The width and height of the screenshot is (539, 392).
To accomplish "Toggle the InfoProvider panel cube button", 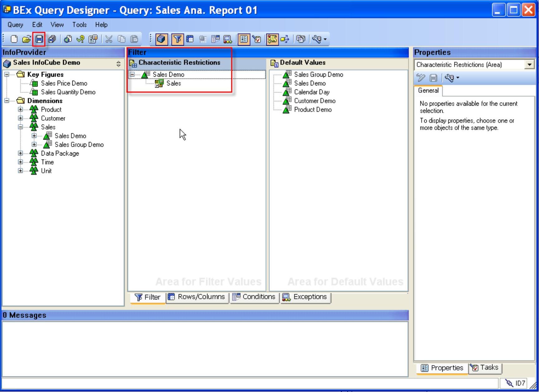I will click(x=161, y=39).
